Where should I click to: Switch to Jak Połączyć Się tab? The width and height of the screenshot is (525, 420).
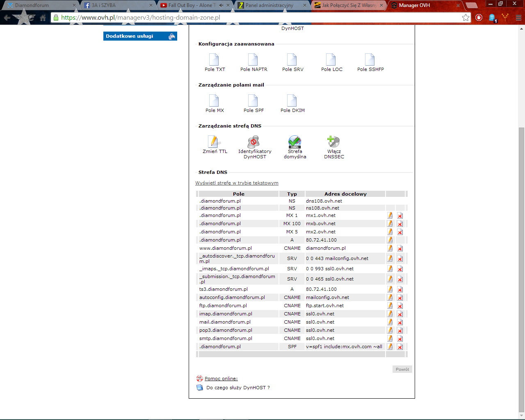349,5
